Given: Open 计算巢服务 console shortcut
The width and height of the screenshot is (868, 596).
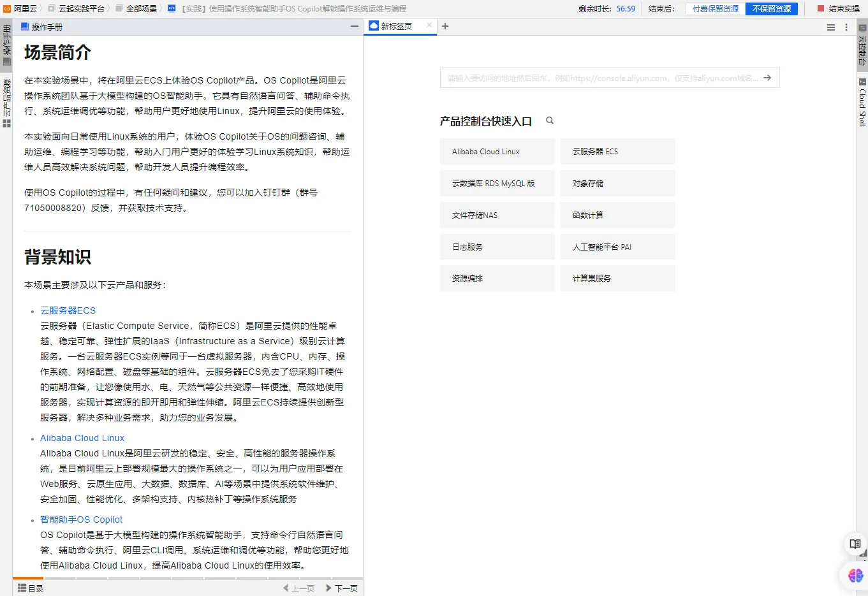Looking at the screenshot, I should pyautogui.click(x=618, y=279).
